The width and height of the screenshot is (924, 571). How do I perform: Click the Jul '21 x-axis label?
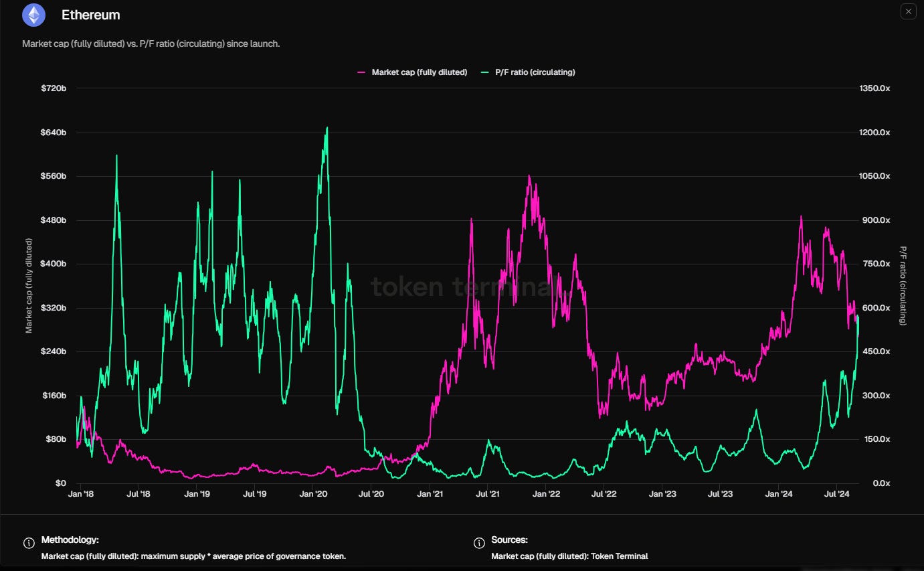[x=488, y=495]
